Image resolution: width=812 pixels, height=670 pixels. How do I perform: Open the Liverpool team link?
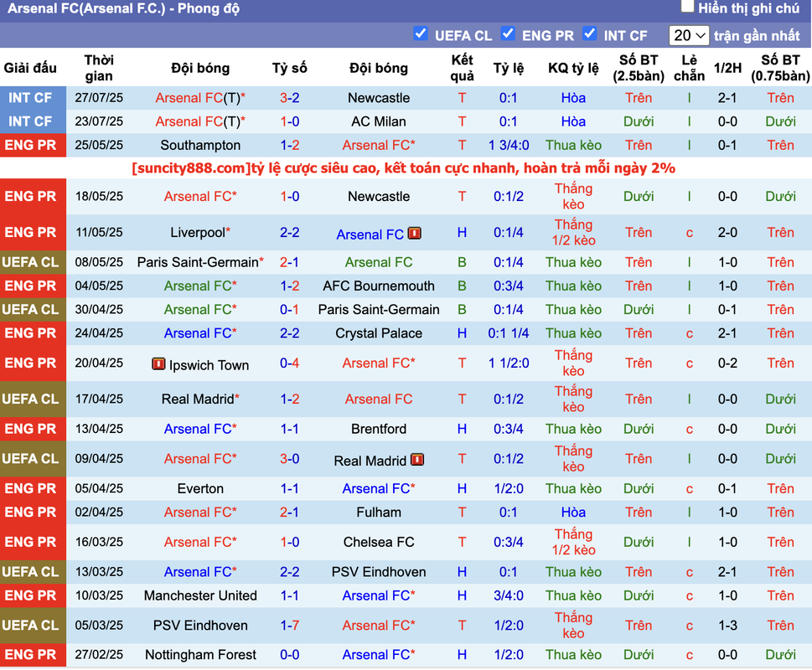197,233
